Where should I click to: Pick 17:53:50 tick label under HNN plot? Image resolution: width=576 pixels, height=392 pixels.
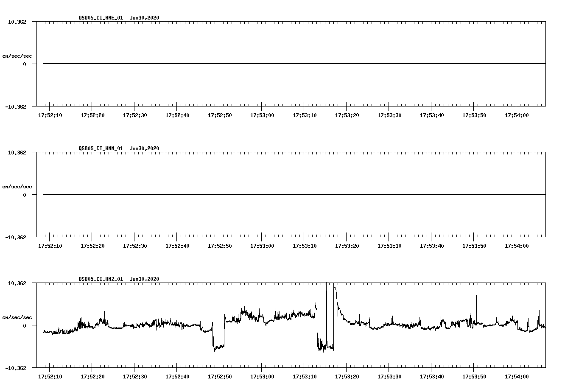(474, 246)
